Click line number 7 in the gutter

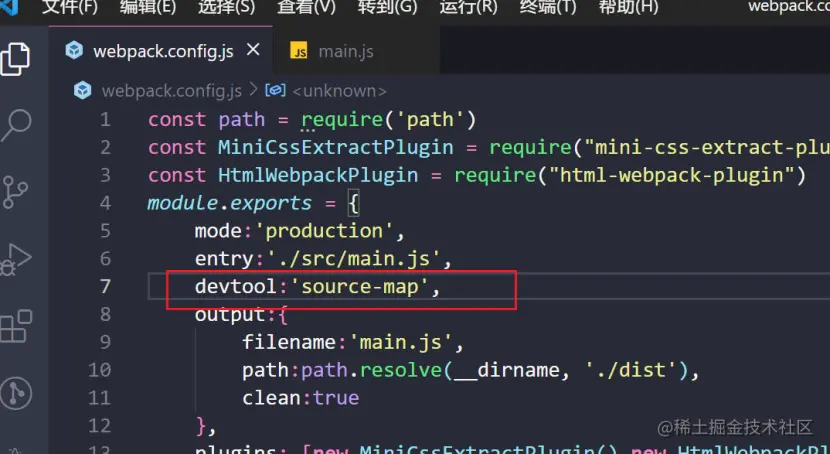point(105,287)
